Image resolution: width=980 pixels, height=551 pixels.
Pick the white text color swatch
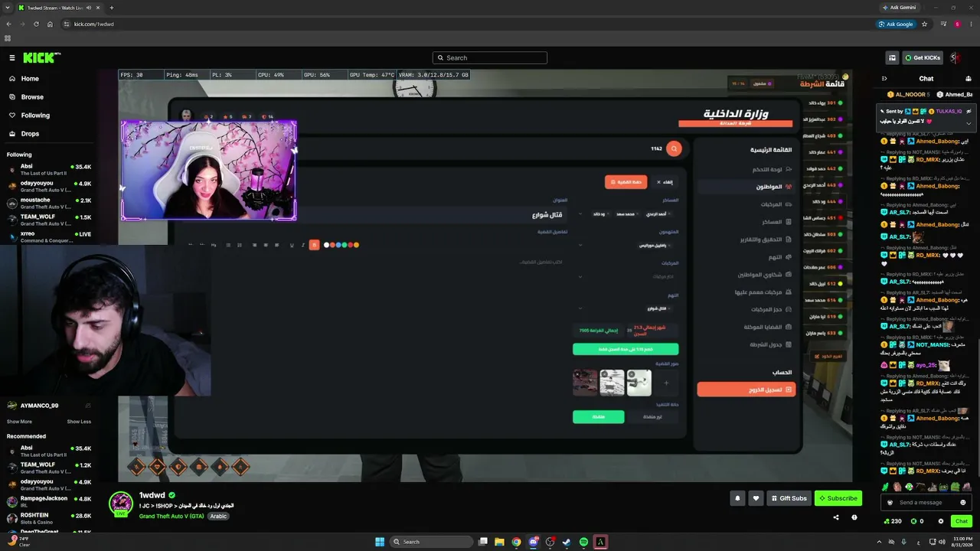click(x=327, y=245)
